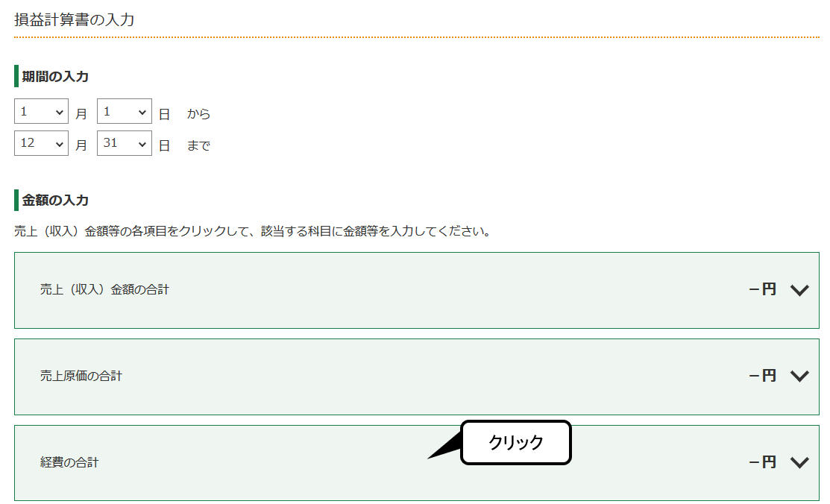This screenshot has height=504, width=830.
Task: Click the 売上（収入）金額の合計 row label
Action: tap(105, 289)
